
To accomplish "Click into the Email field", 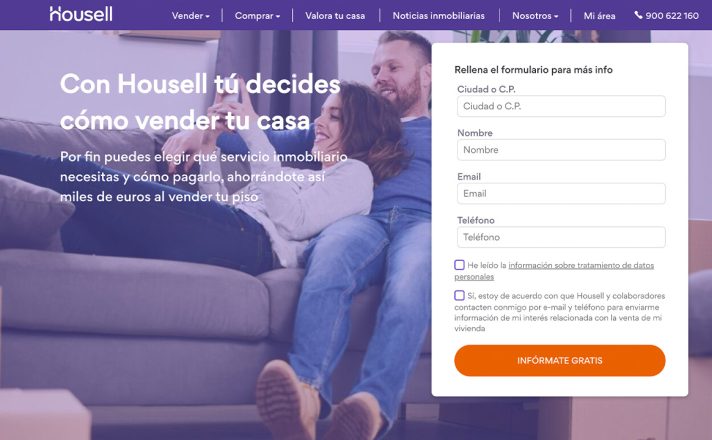I will pyautogui.click(x=561, y=193).
